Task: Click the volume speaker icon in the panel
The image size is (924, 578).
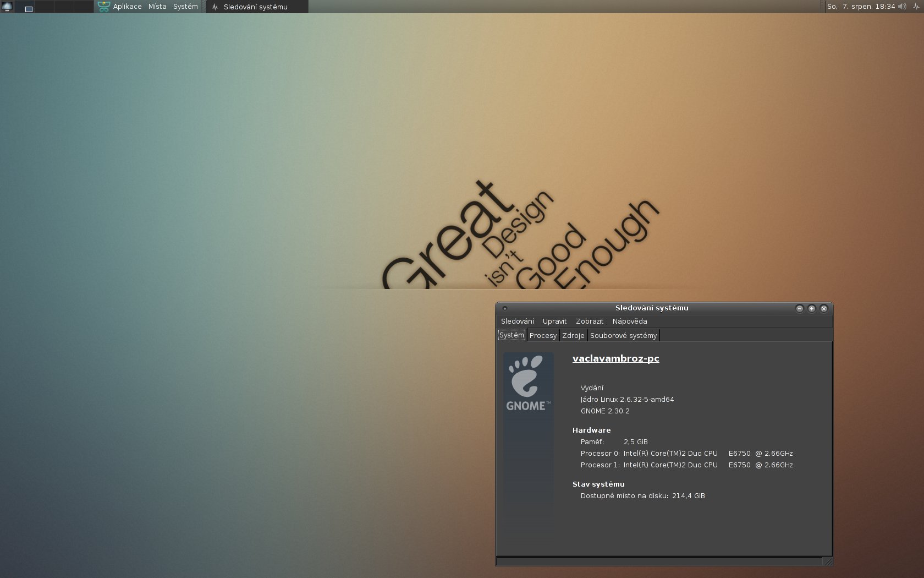Action: point(902,7)
